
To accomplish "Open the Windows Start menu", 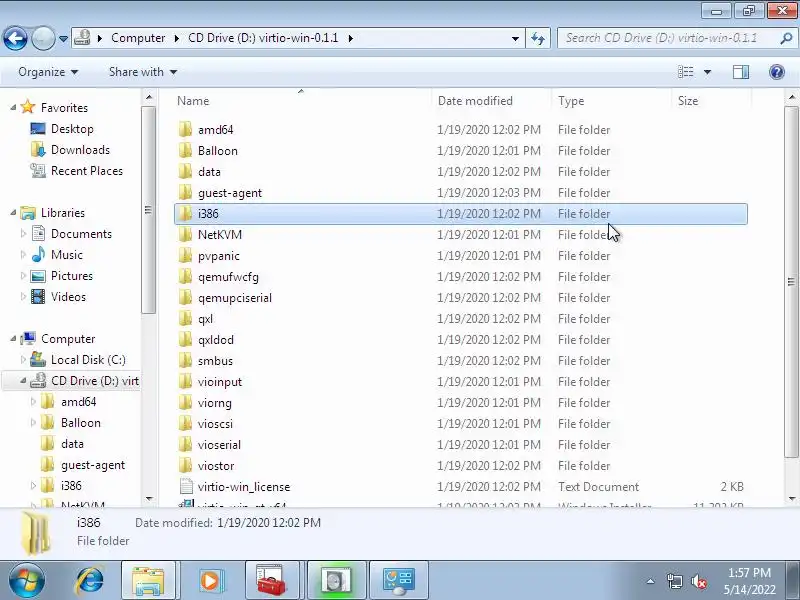I will click(x=27, y=581).
